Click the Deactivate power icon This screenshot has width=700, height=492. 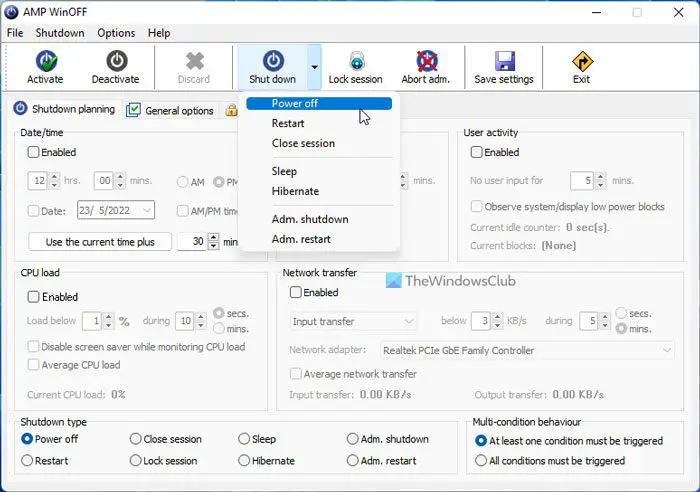pyautogui.click(x=117, y=61)
